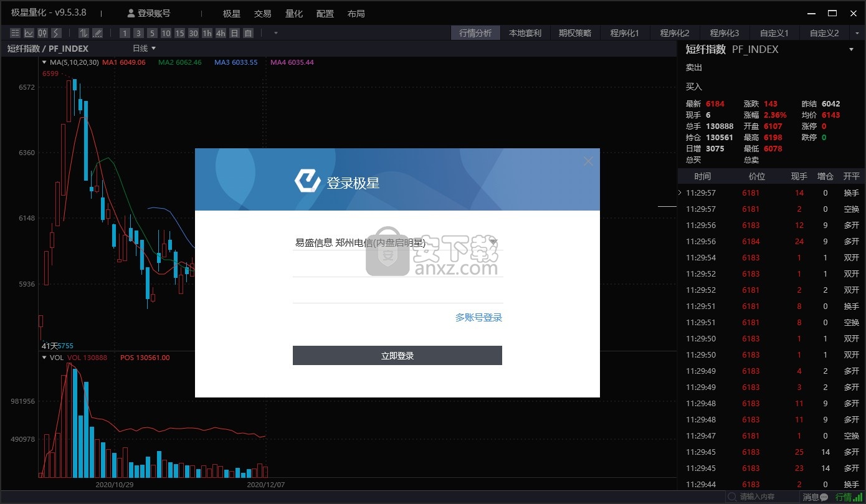The height and width of the screenshot is (504, 866).
Task: Open the 交易 menu
Action: (x=263, y=13)
